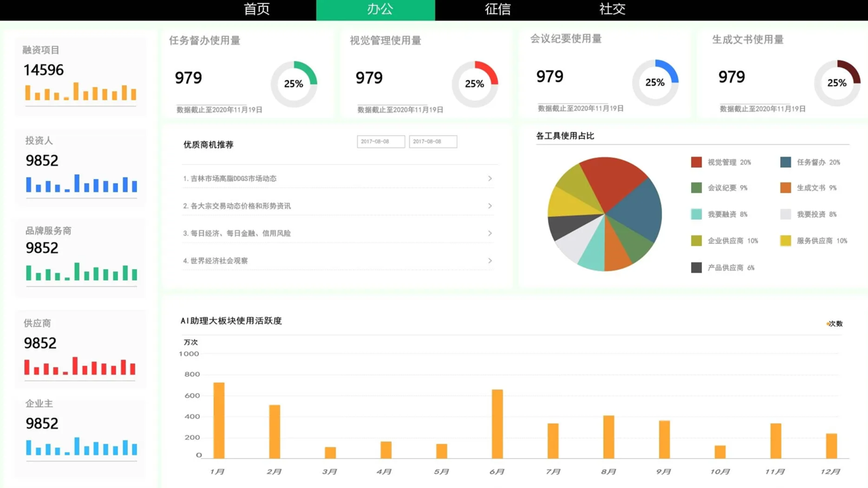Click the 会议纪要使用量 card title
Image resolution: width=868 pixels, height=488 pixels.
(566, 39)
